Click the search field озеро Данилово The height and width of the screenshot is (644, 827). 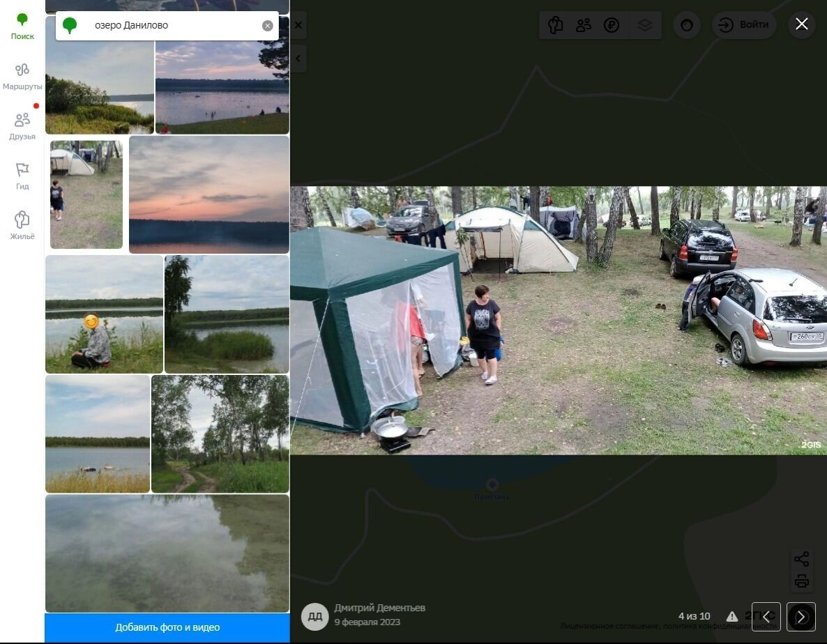[174, 26]
